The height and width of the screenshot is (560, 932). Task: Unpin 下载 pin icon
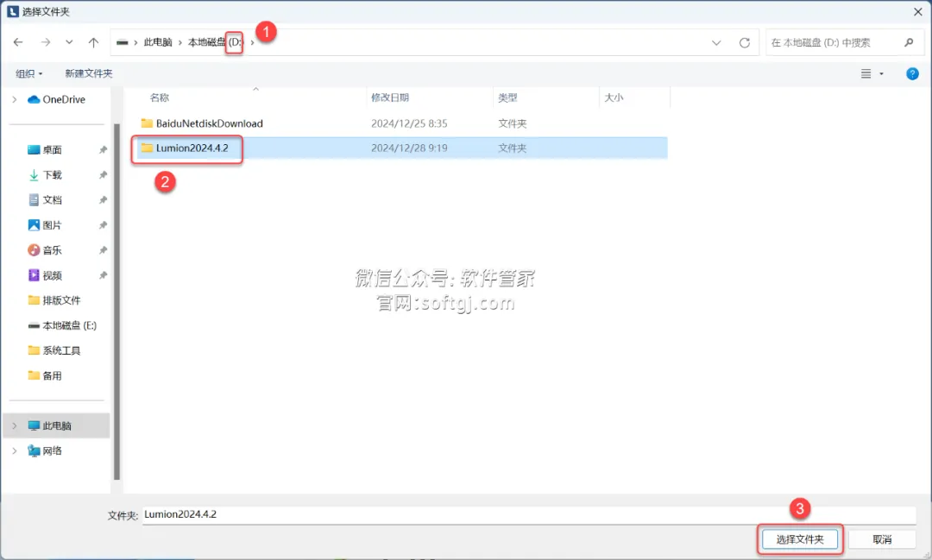103,175
